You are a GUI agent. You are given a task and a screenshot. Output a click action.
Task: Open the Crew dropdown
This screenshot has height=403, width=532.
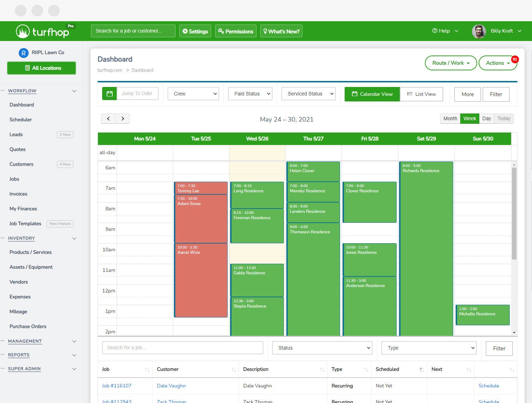(193, 94)
